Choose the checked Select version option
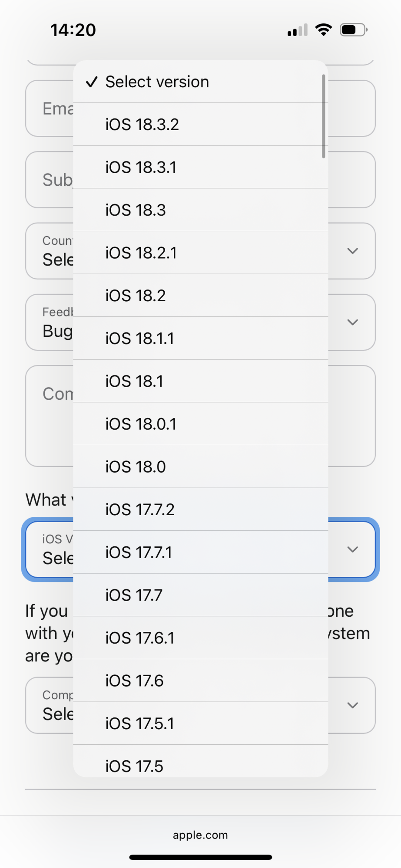Image resolution: width=401 pixels, height=868 pixels. 200,82
